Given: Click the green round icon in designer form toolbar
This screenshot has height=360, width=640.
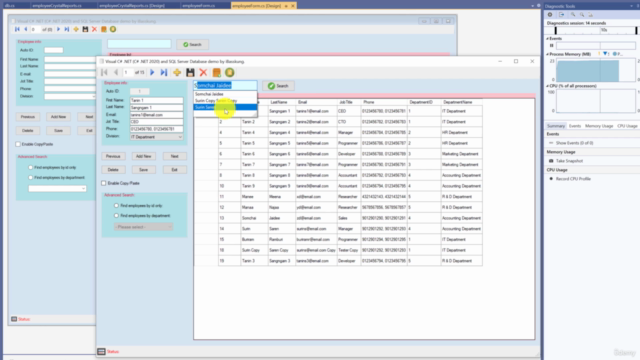Looking at the screenshot, I should point(113,29).
